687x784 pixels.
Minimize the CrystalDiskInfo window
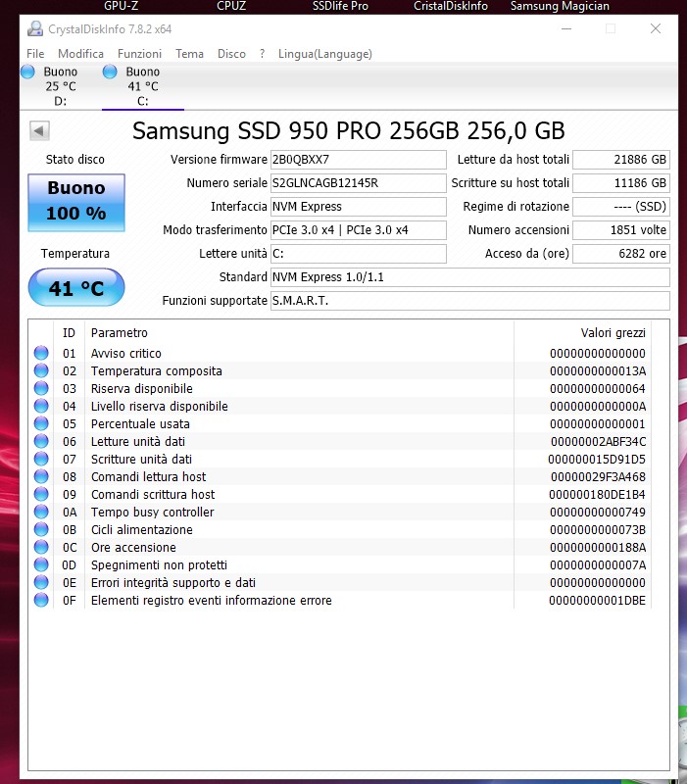point(566,29)
